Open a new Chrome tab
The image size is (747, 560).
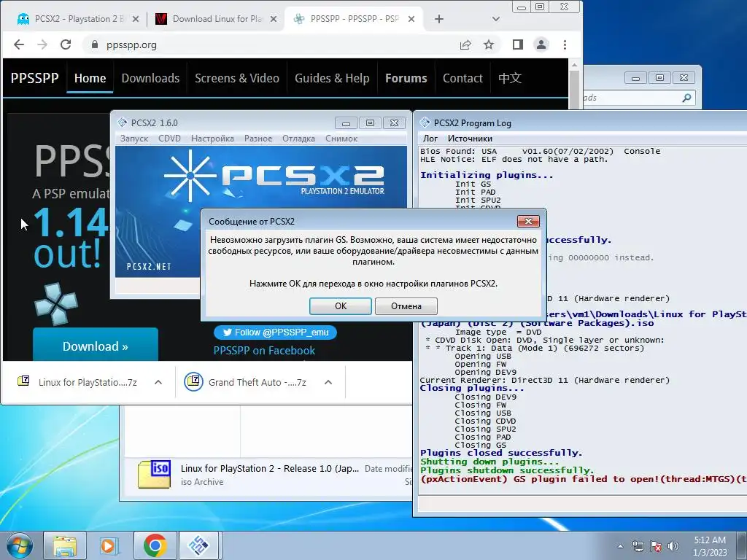tap(439, 19)
